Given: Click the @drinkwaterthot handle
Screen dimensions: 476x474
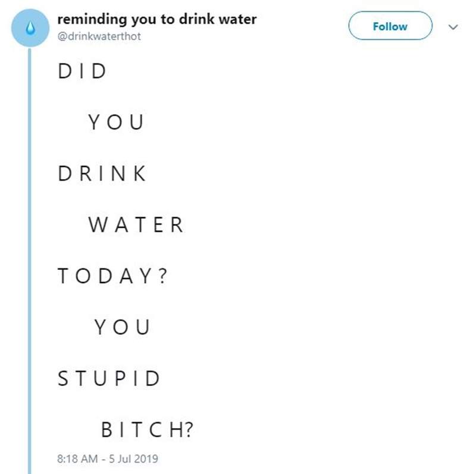Looking at the screenshot, I should tap(99, 36).
